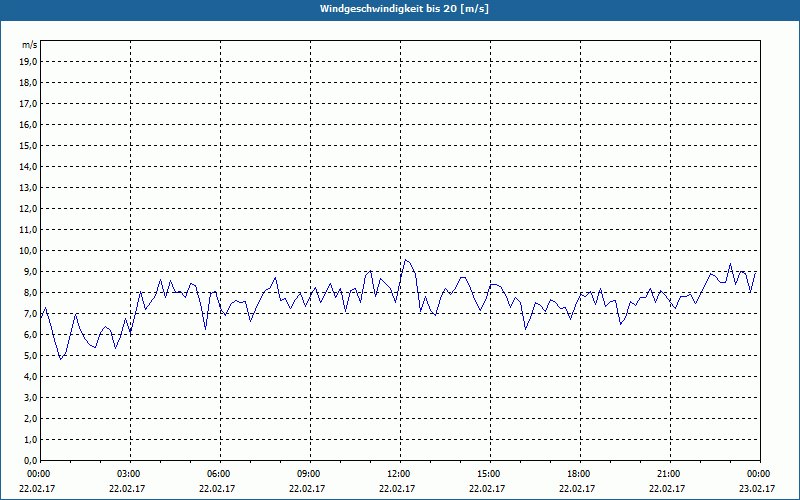Viewport: 800px width, 500px height.
Task: Click the 13,0 y-axis value
Action: [29, 188]
